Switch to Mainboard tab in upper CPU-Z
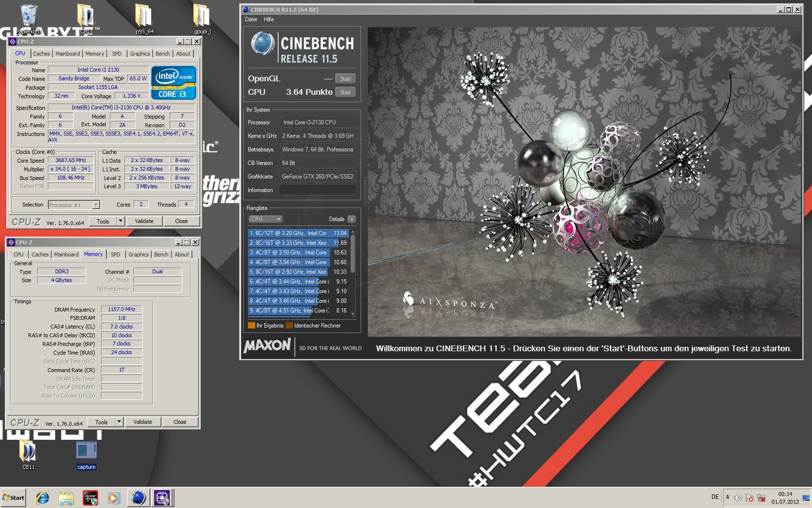Viewport: 812px width, 508px height. pyautogui.click(x=68, y=54)
